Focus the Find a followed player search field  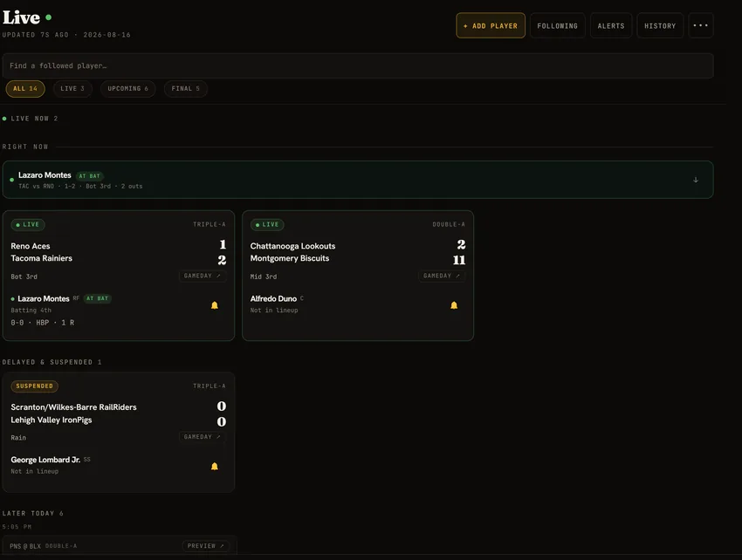(358, 65)
